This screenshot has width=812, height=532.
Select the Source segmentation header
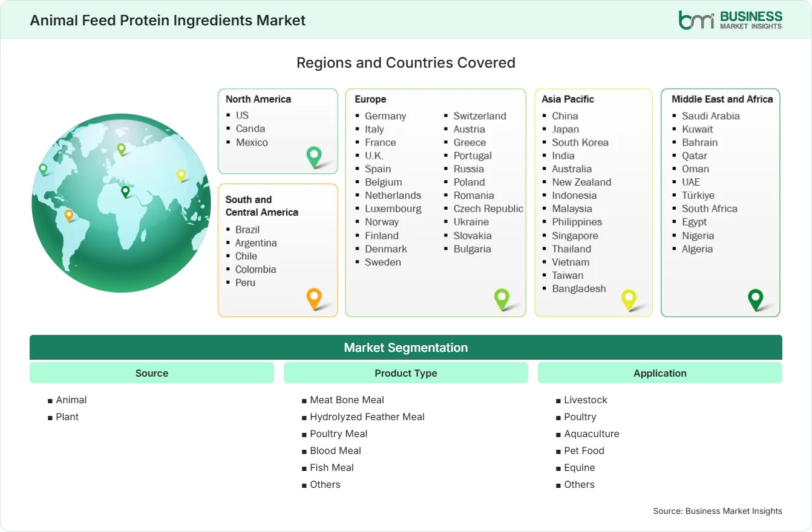152,373
